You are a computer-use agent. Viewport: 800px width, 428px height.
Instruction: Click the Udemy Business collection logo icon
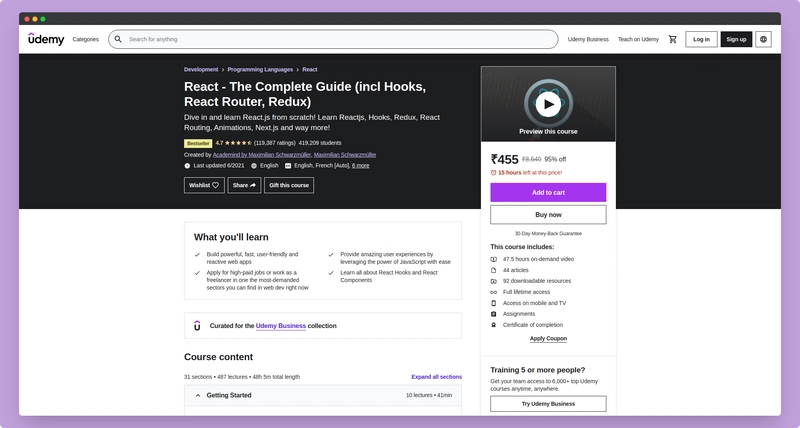click(x=196, y=325)
